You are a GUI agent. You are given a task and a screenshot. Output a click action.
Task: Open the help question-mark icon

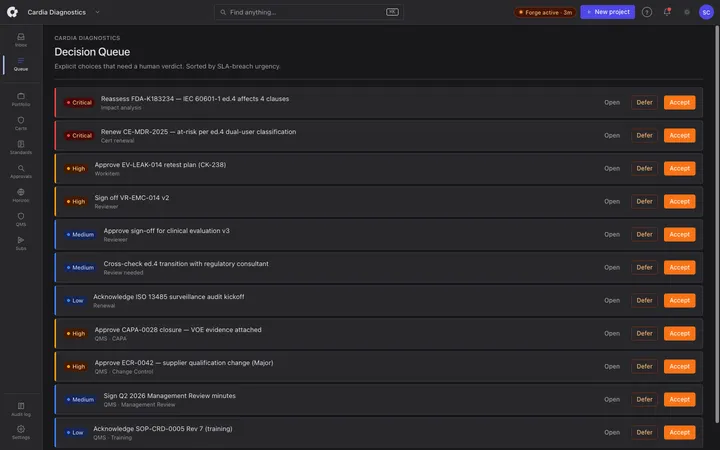coord(647,12)
